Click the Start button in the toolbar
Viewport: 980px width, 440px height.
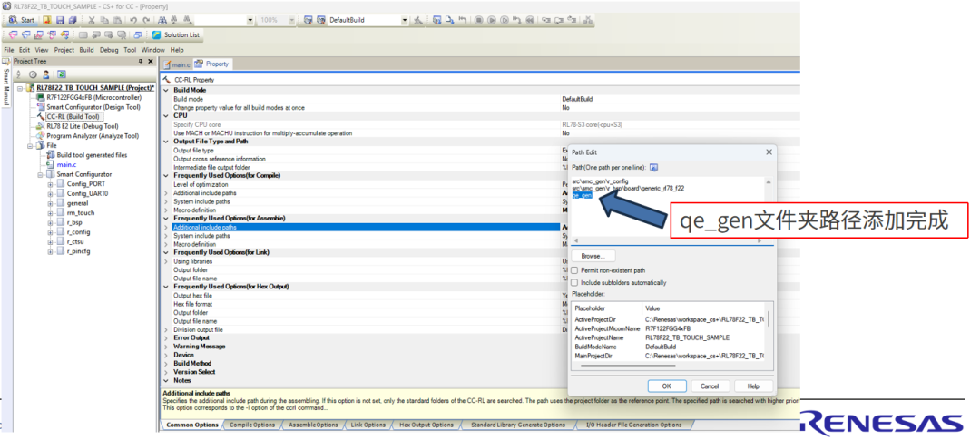(22, 20)
